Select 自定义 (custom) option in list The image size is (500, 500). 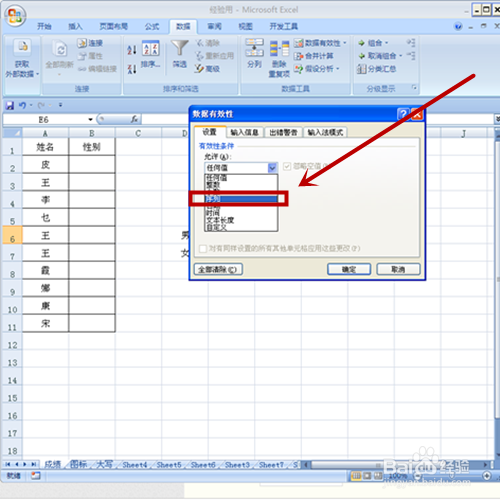tap(241, 227)
